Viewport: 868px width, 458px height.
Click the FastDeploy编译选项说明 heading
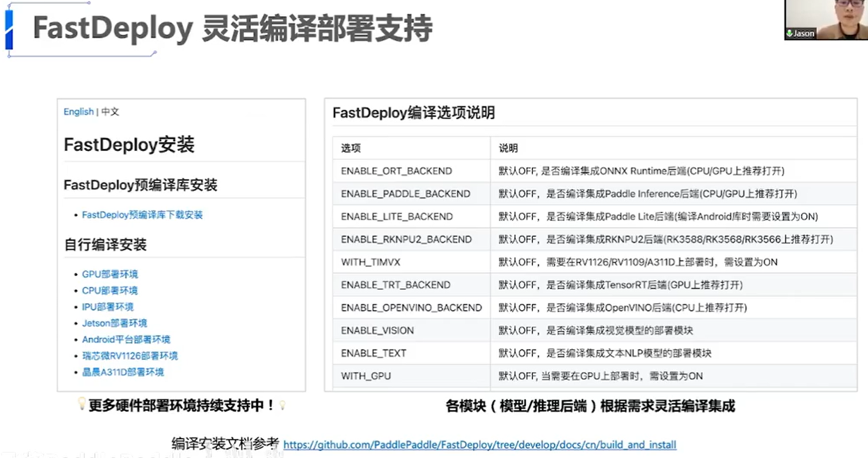coord(414,113)
